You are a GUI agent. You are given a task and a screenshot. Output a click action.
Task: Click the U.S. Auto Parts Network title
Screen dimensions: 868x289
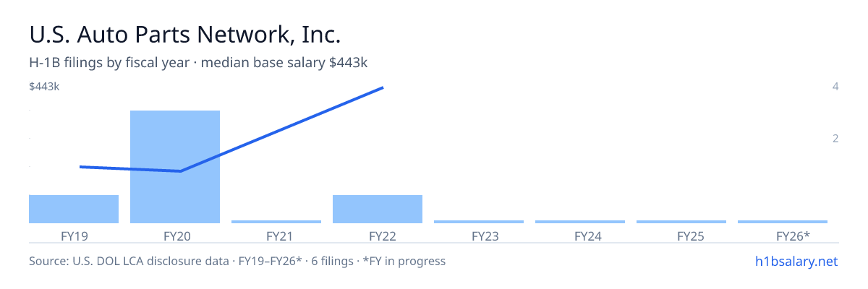tap(184, 35)
